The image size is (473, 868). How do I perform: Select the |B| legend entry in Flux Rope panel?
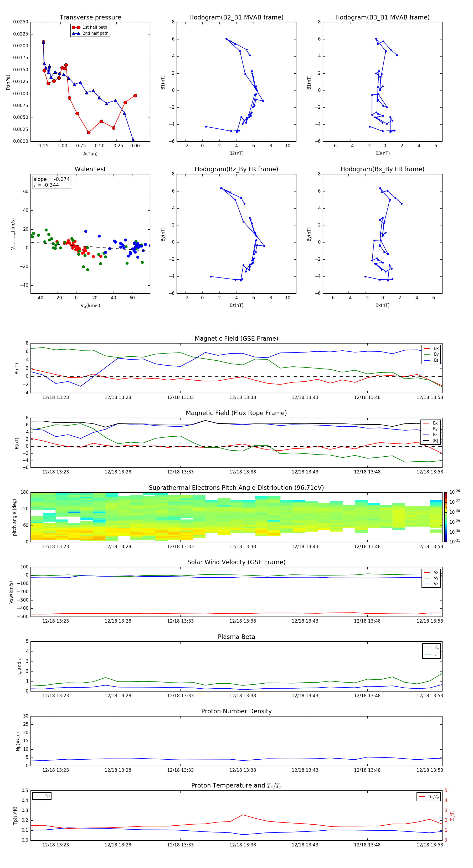[431, 441]
